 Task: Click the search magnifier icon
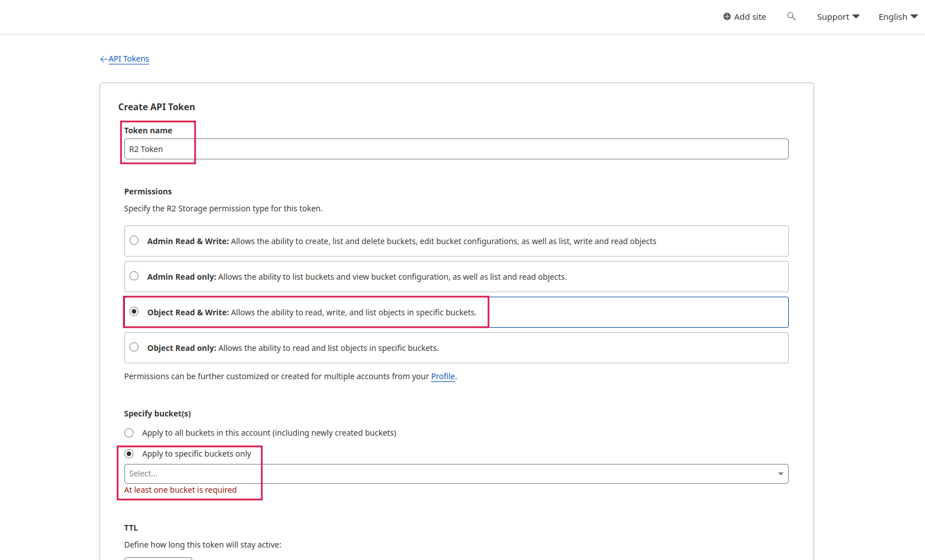(x=791, y=16)
